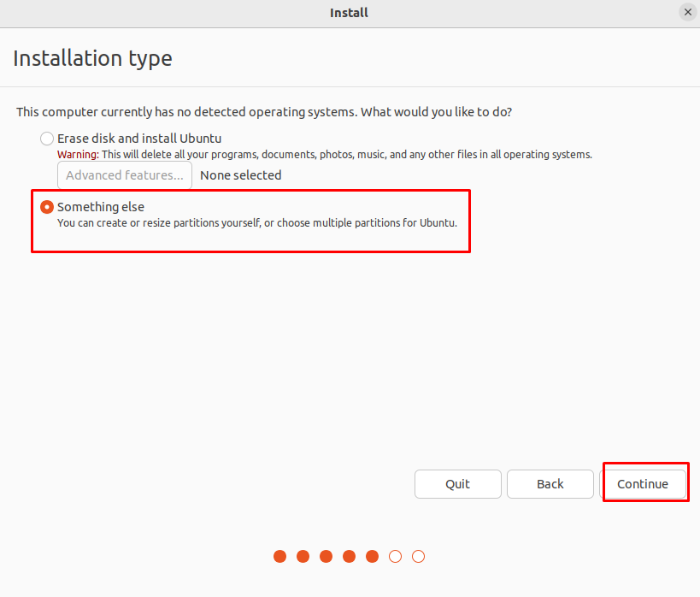
Task: Click the second filled progress dot
Action: [x=303, y=557]
